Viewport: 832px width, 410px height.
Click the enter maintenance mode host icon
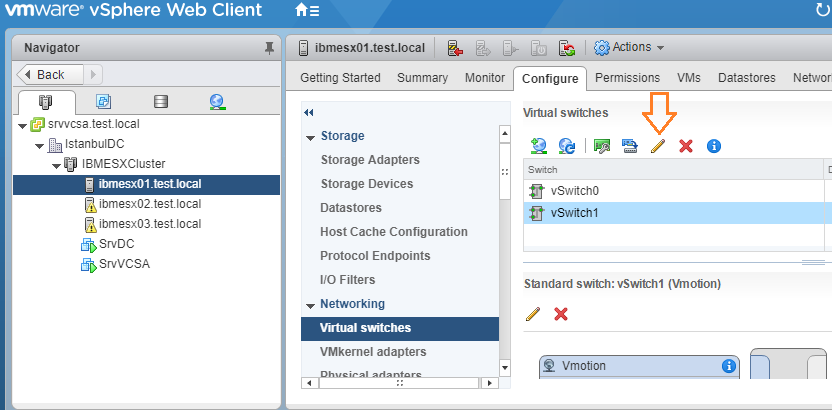coord(455,48)
